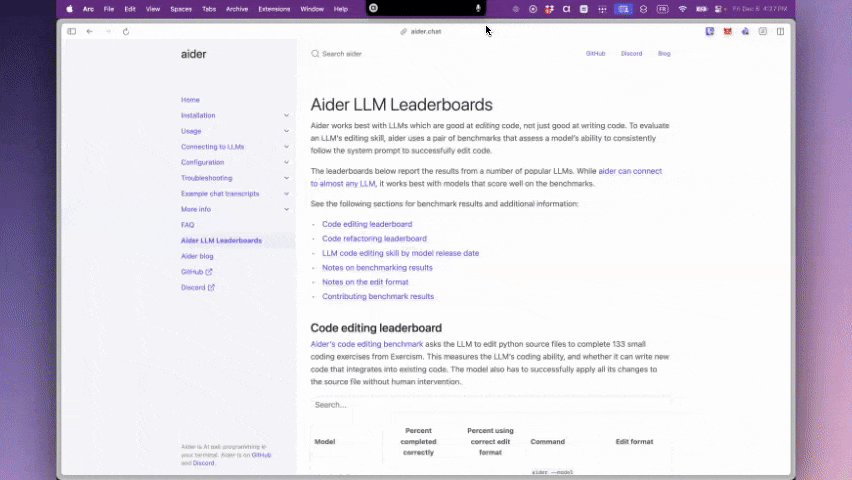Image resolution: width=852 pixels, height=480 pixels.
Task: Expand the Installation section chevron
Action: (x=286, y=115)
